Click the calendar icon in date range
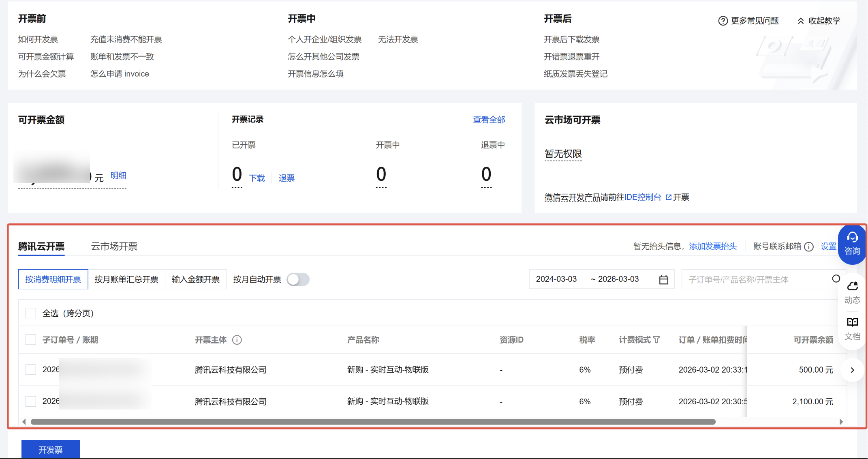Viewport: 868px width, 459px height. click(663, 280)
